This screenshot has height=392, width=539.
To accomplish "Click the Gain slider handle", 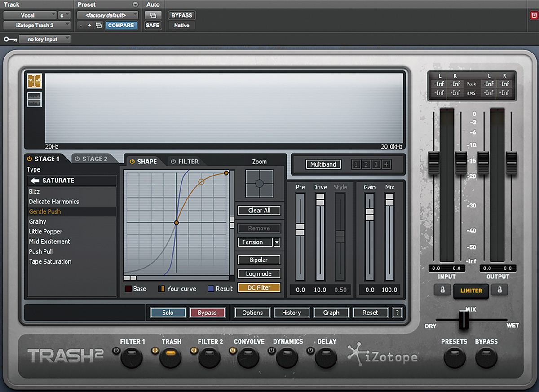I will [370, 215].
